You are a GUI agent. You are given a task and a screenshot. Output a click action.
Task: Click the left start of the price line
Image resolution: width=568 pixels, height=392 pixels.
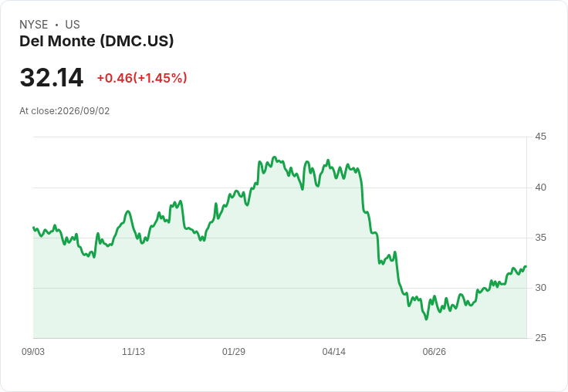34,228
